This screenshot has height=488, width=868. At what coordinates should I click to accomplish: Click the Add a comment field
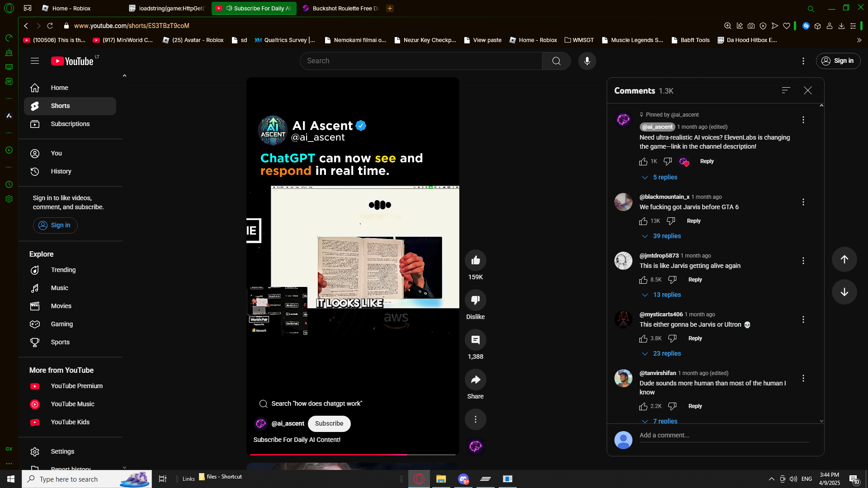724,435
